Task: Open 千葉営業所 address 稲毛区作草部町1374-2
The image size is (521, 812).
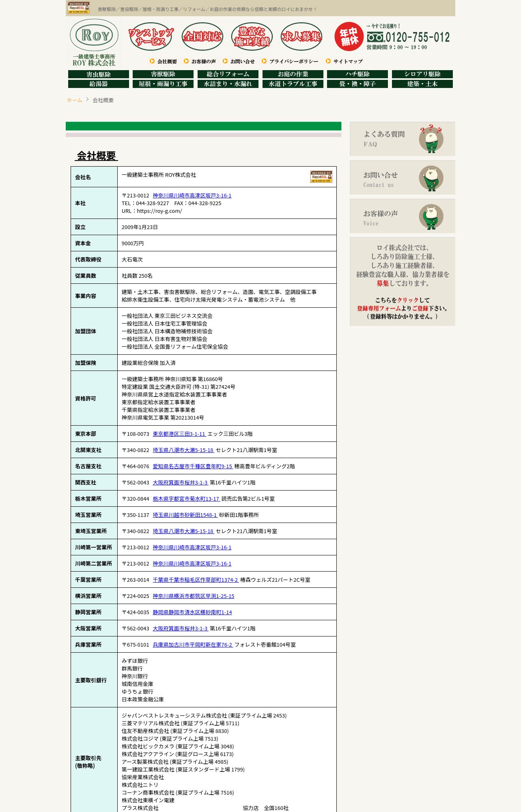Action: (x=195, y=580)
